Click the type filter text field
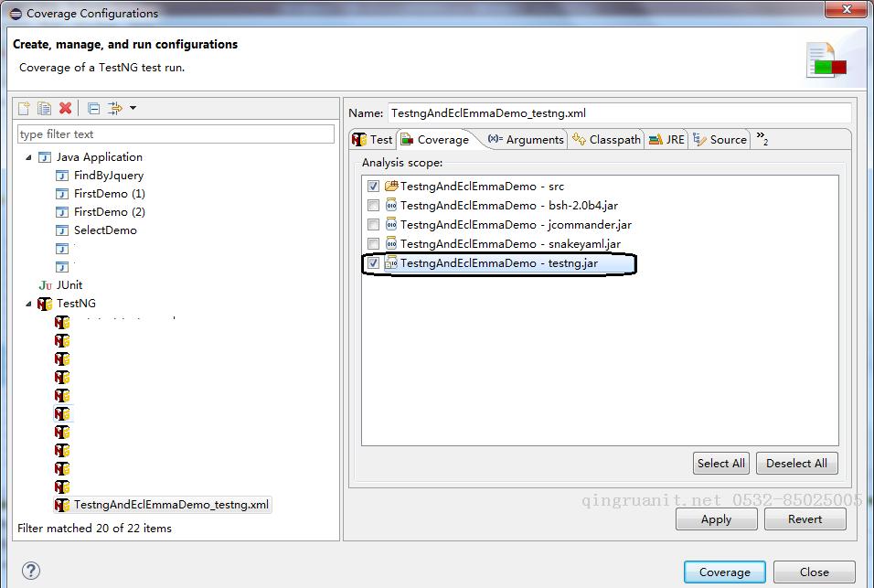Screen dimensions: 874x588 (x=176, y=134)
